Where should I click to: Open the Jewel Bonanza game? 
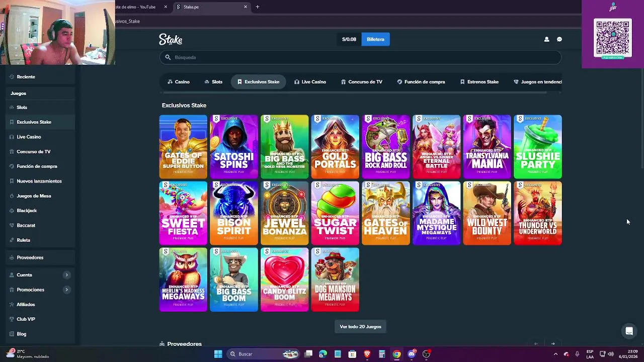click(284, 213)
